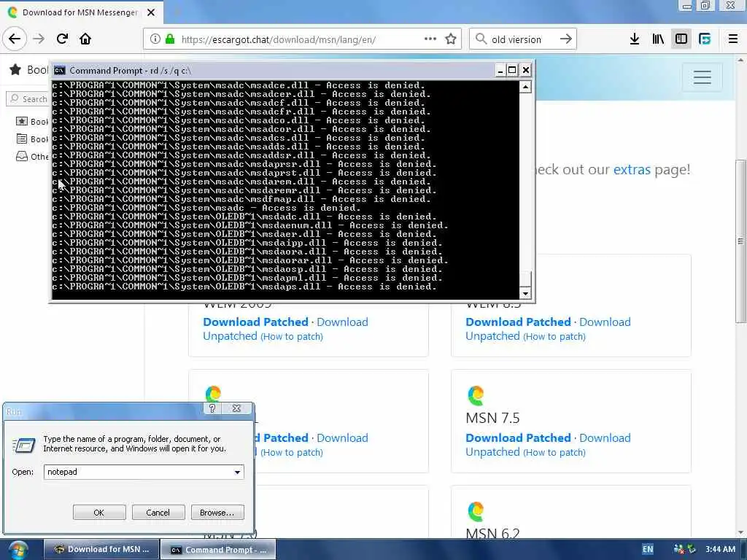Submit search with the go arrow
This screenshot has width=747, height=560.
coord(565,39)
